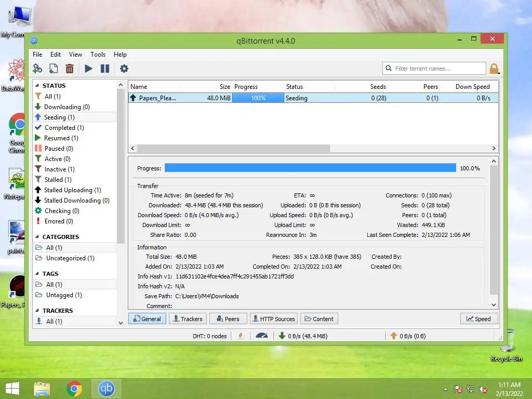Open the Help menu
Viewport: 532px width, 399px height.
coord(120,54)
